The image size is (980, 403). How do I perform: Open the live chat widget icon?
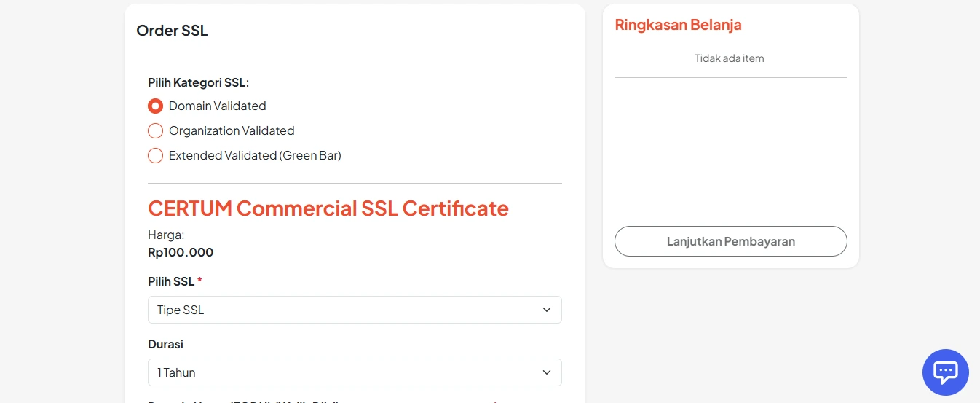pyautogui.click(x=945, y=372)
